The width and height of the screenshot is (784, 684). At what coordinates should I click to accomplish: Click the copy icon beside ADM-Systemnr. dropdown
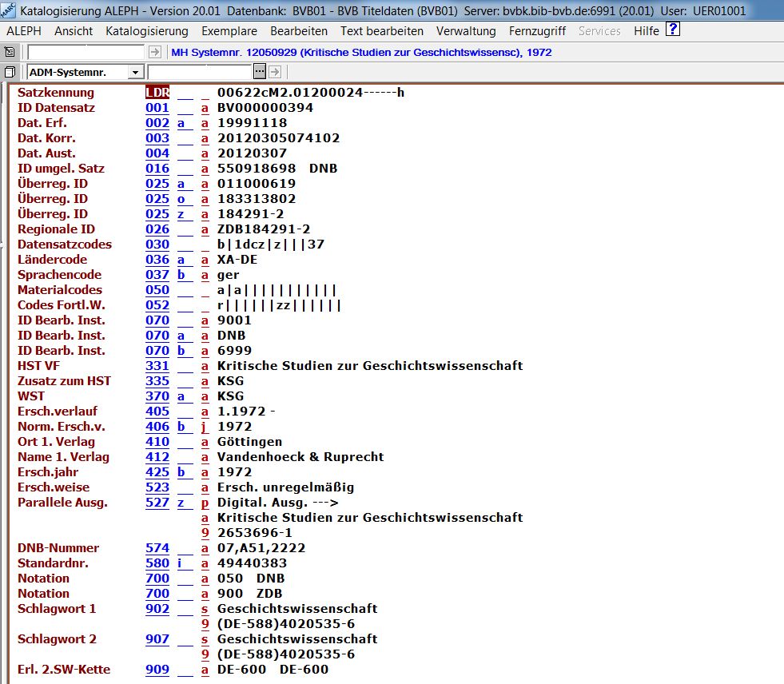[10, 72]
